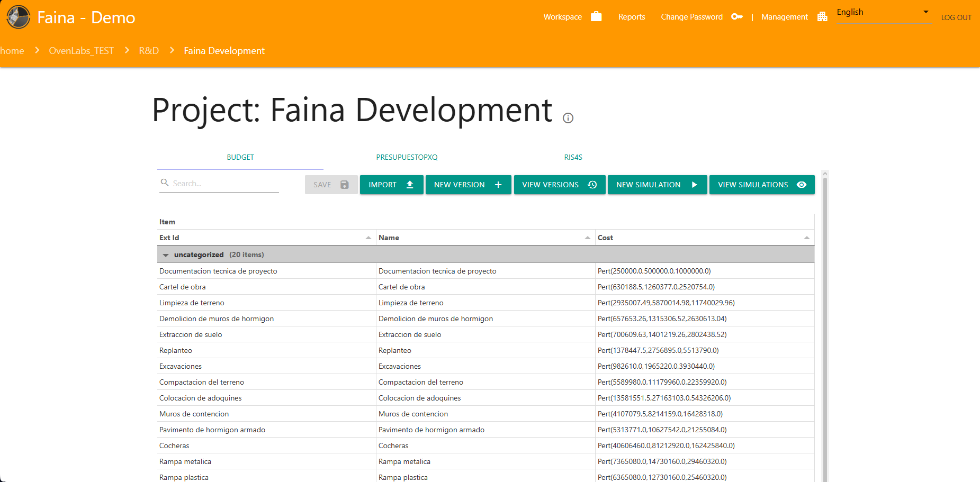The width and height of the screenshot is (980, 482).
Task: Click the View Versions history icon
Action: point(593,185)
